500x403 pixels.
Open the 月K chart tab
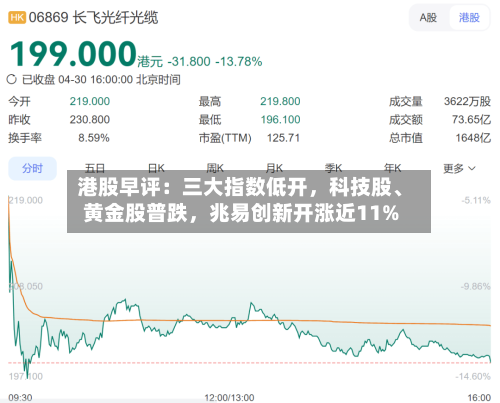274,168
